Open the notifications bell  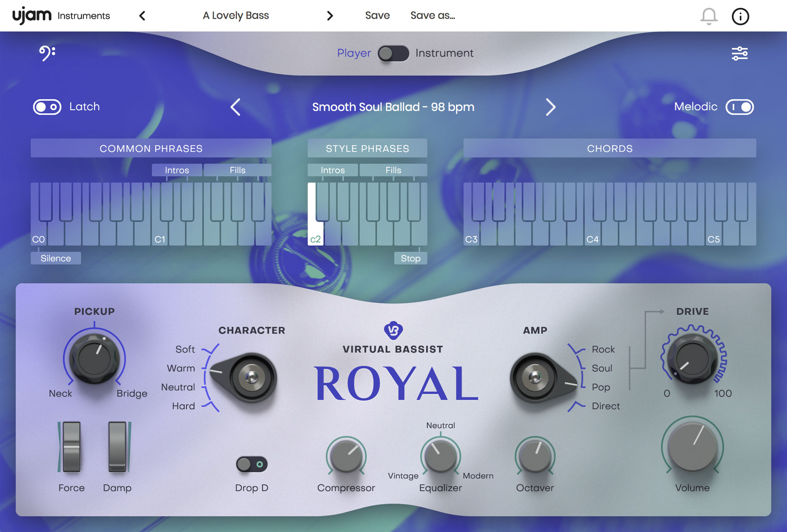(x=709, y=16)
